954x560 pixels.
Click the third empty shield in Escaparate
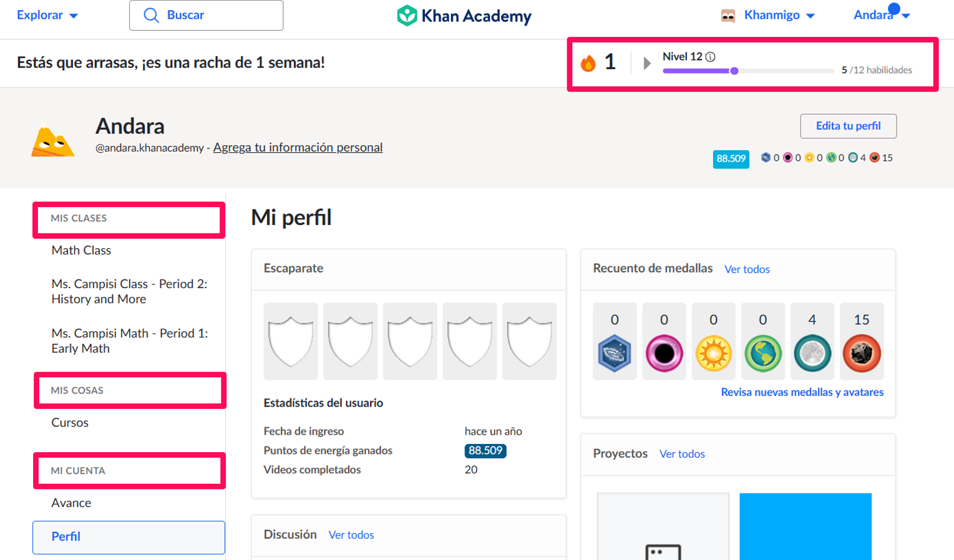[410, 341]
